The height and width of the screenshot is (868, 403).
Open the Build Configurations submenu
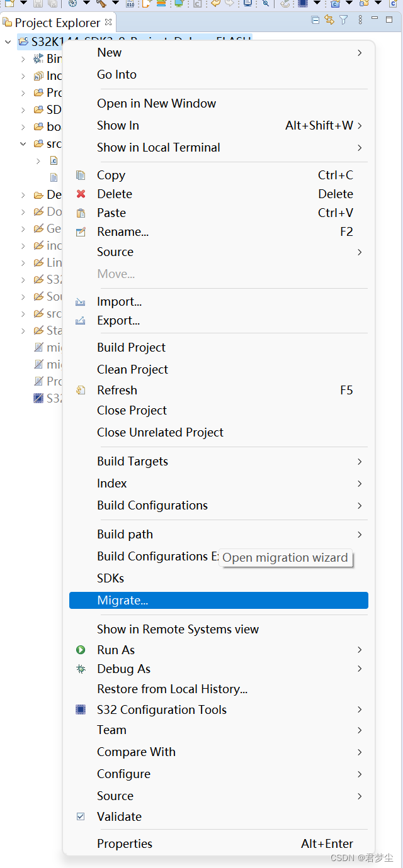(x=152, y=505)
